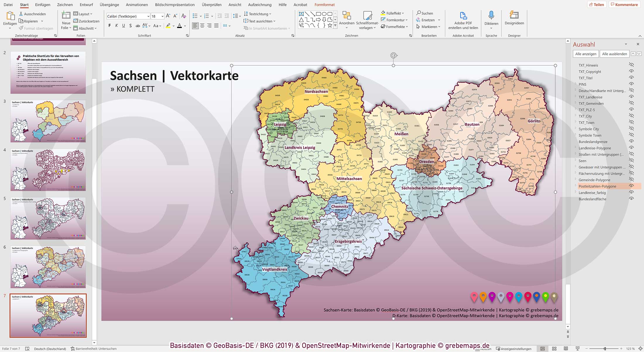The image size is (644, 352).
Task: Click the Teilen button
Action: pos(597,4)
